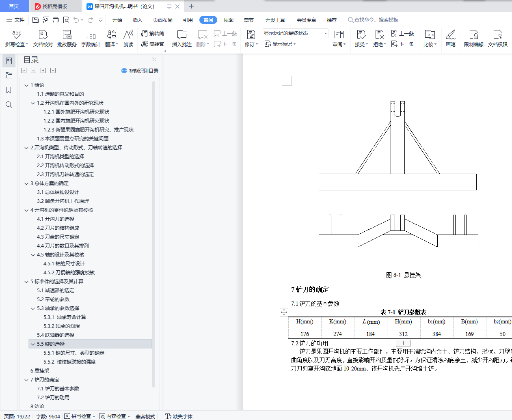This screenshot has height=420, width=512.
Task: Close the 目录 outline panel
Action: 154,60
